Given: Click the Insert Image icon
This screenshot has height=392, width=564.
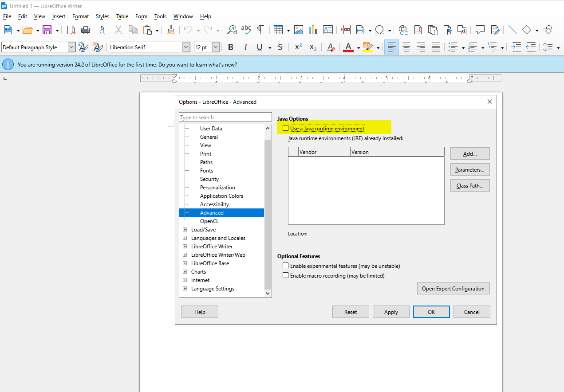Looking at the screenshot, I should click(x=299, y=30).
